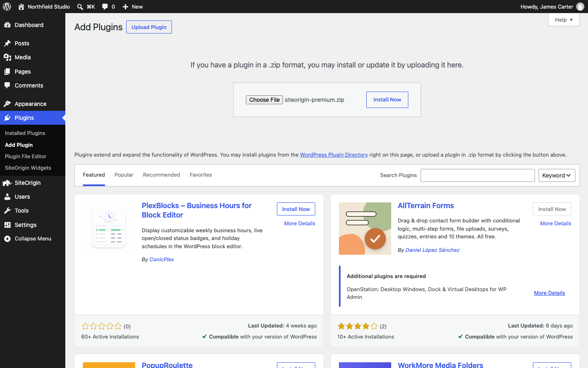This screenshot has width=588, height=368.
Task: Open the Keyword search type dropdown
Action: pyautogui.click(x=557, y=175)
